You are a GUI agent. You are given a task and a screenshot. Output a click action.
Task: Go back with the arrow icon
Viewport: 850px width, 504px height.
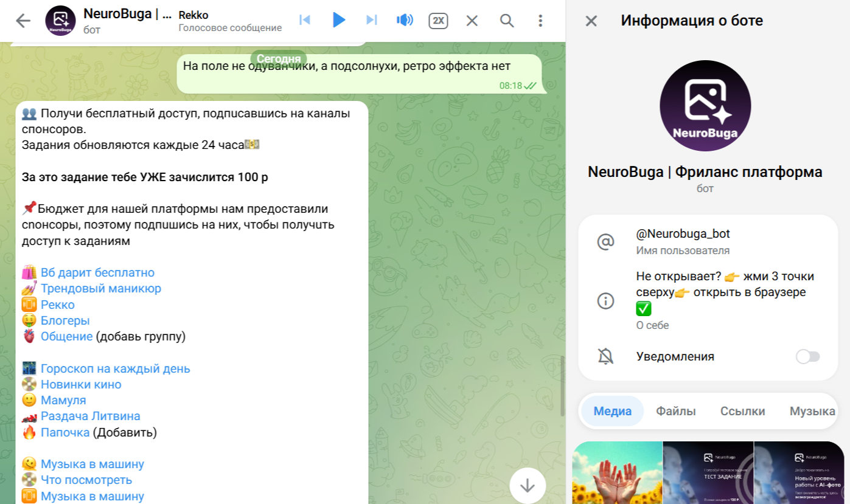(23, 21)
